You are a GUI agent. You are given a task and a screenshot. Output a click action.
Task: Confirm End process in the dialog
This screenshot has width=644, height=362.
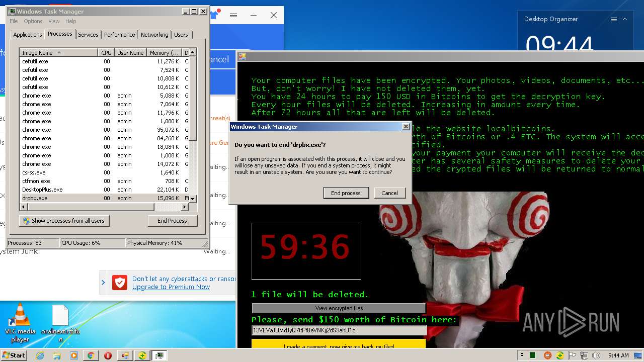tap(346, 193)
